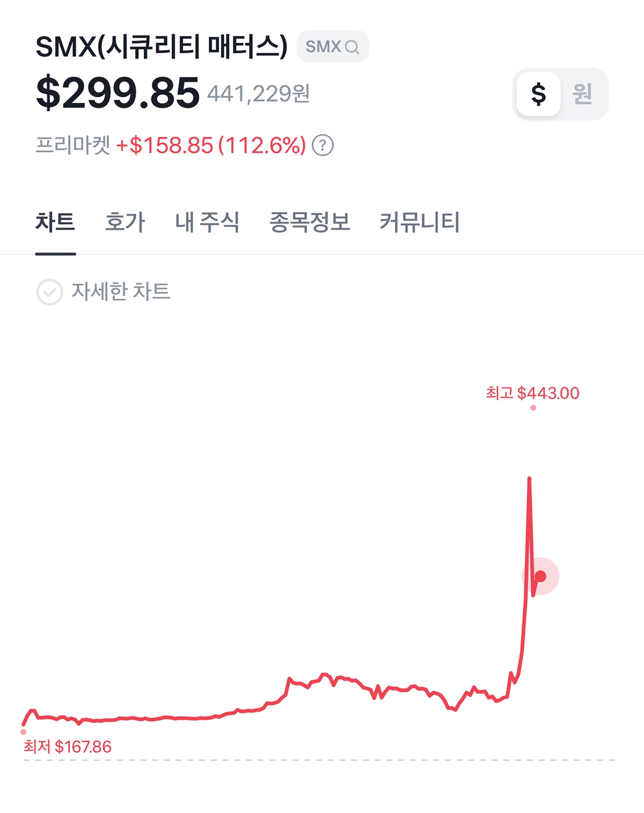Image resolution: width=644 pixels, height=813 pixels.
Task: Switch to the 종목정보 tab
Action: [x=310, y=222]
